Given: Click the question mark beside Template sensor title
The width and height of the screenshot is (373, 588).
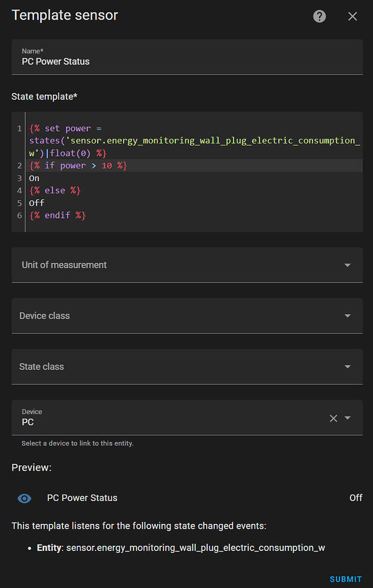Looking at the screenshot, I should 319,16.
